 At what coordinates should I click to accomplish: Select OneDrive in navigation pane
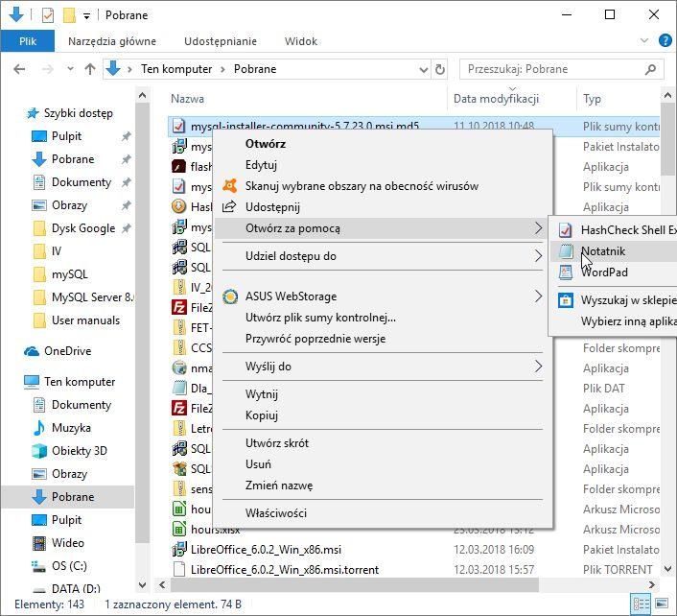67,351
